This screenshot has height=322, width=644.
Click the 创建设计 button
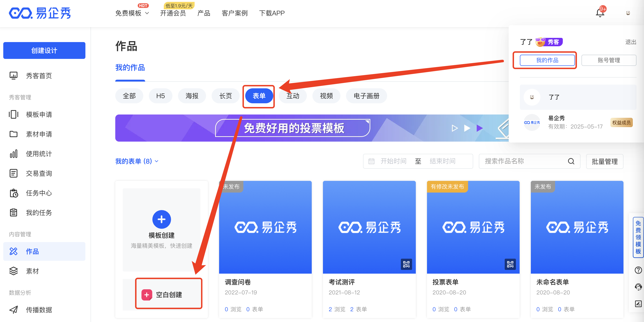coord(44,50)
